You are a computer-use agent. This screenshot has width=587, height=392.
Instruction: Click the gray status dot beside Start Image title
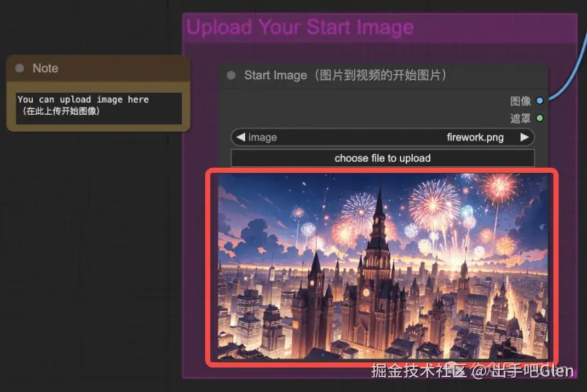(230, 75)
